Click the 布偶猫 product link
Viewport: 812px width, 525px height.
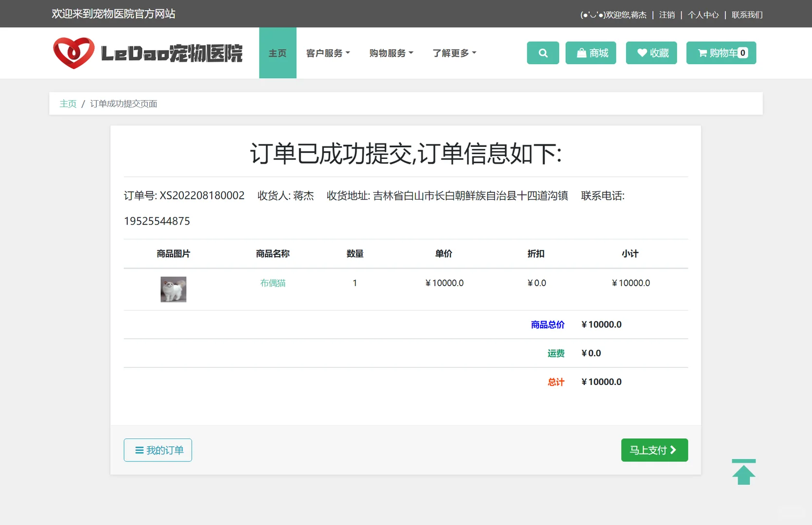coord(273,282)
